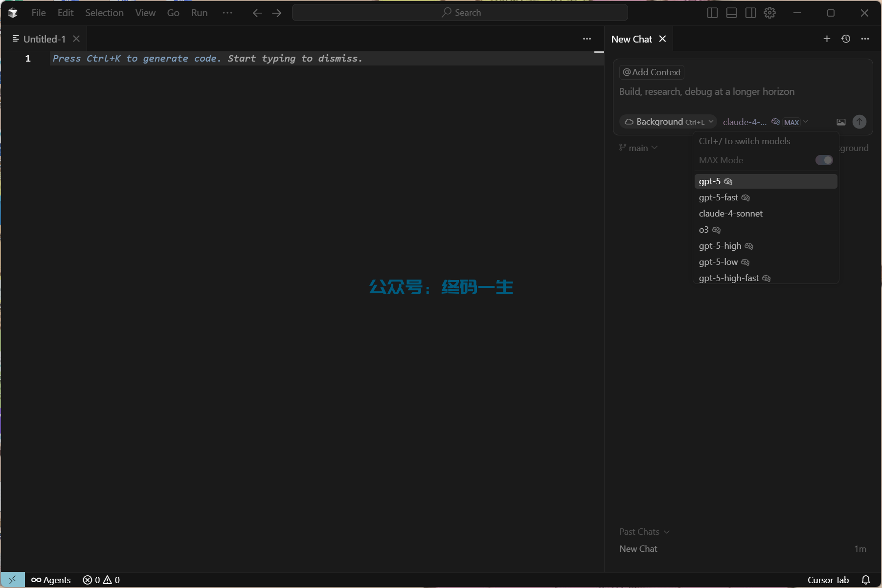Start a new chat with plus icon
Screen dimensions: 882x588
[x=827, y=39]
